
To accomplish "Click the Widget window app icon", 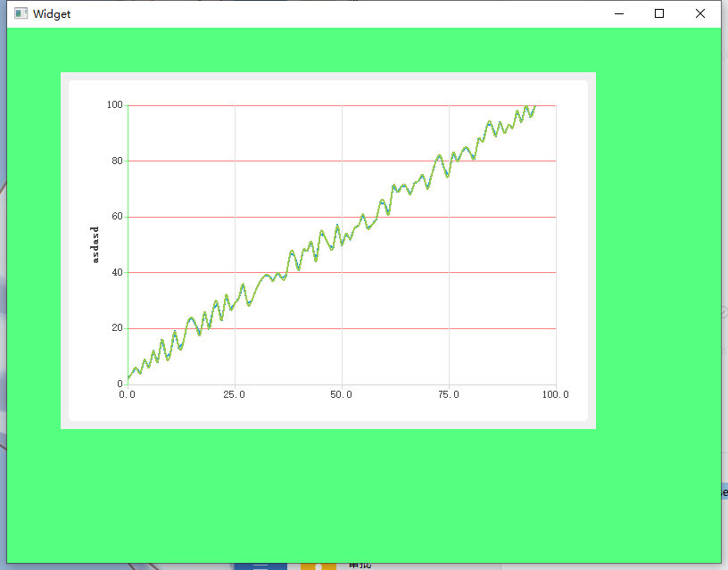I will [21, 13].
